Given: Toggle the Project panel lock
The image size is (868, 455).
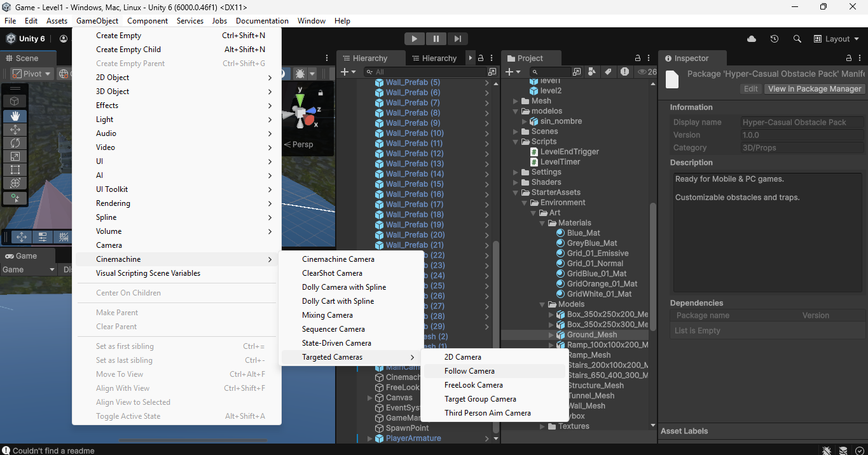Looking at the screenshot, I should 638,58.
